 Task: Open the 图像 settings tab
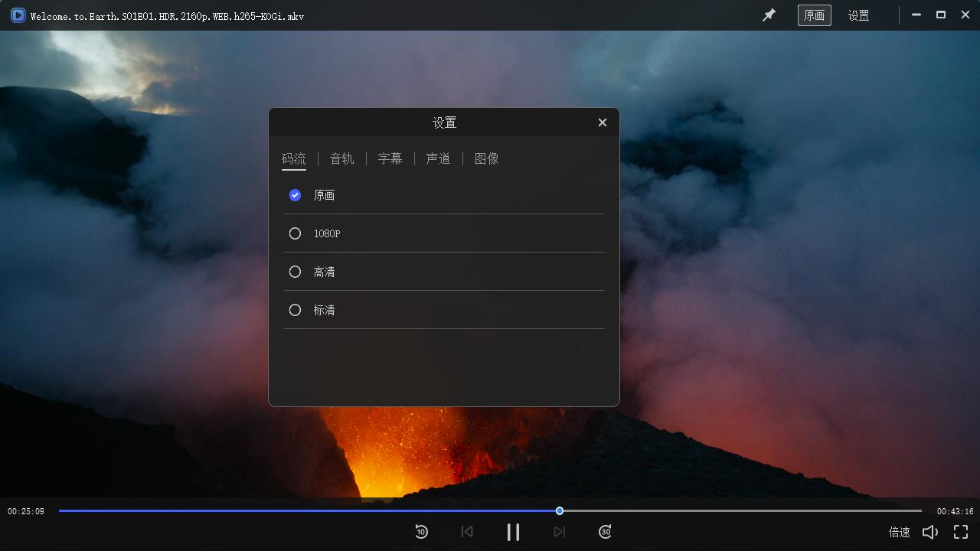[487, 158]
